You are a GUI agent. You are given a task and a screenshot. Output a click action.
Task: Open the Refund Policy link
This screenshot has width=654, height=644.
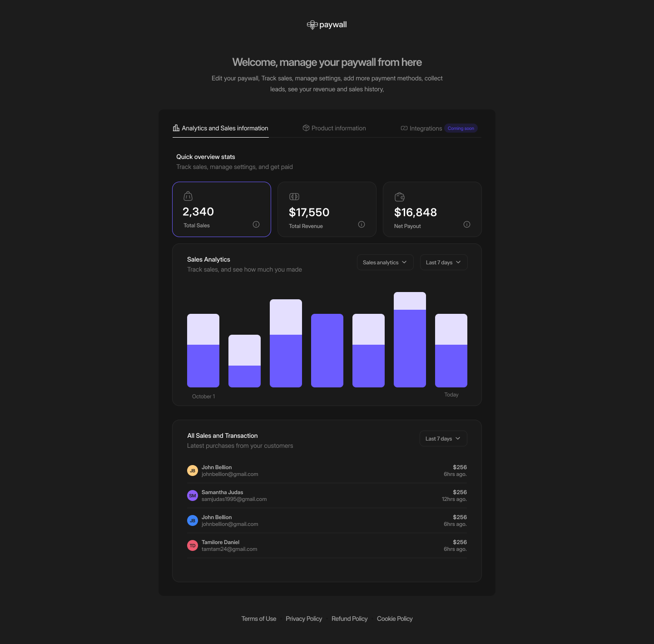click(349, 619)
